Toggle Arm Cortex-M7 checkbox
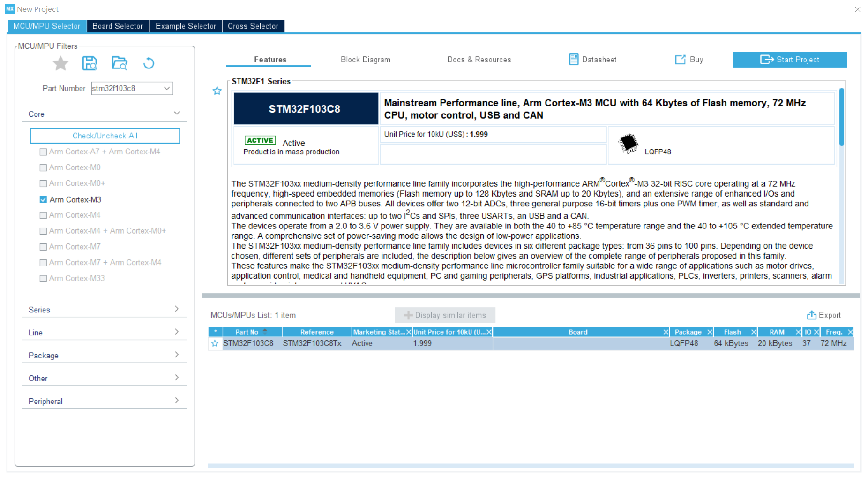 [x=43, y=247]
